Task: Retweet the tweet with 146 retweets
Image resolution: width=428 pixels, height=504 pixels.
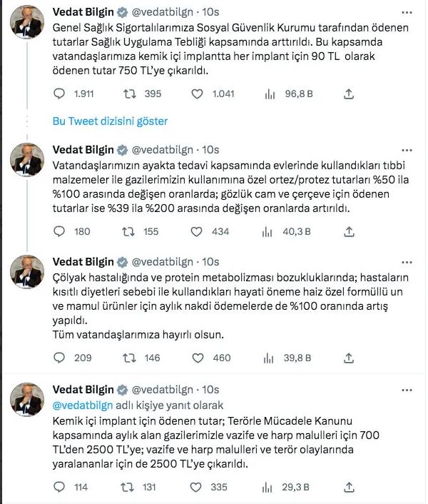Action: click(131, 358)
